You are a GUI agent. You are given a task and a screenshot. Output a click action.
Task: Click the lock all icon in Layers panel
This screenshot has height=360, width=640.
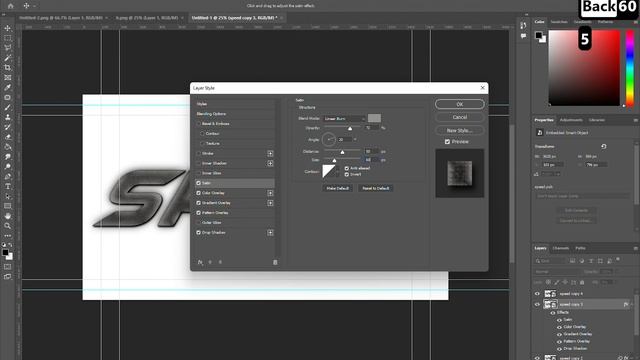pos(582,282)
